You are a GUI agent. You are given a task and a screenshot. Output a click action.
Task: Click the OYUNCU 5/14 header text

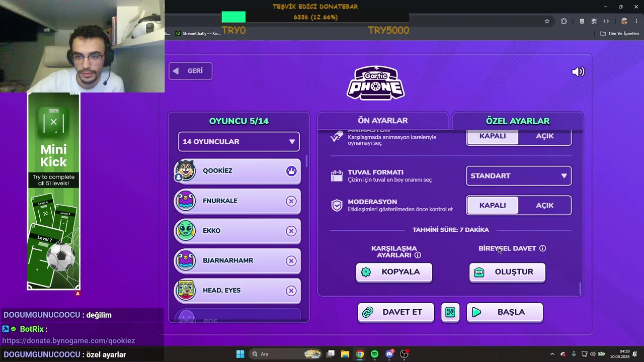[x=239, y=121]
